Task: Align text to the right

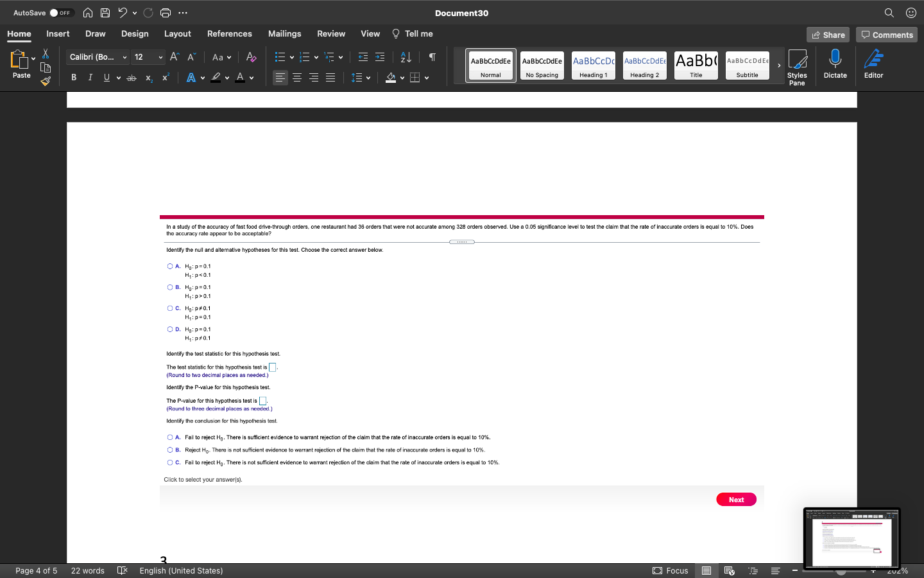Action: click(x=314, y=78)
